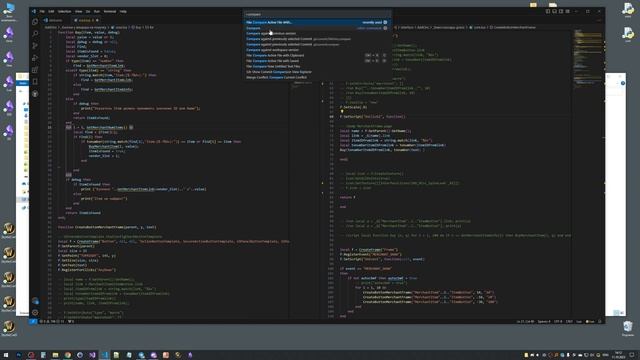Click the CRLF line ending in the status bar

569,322
